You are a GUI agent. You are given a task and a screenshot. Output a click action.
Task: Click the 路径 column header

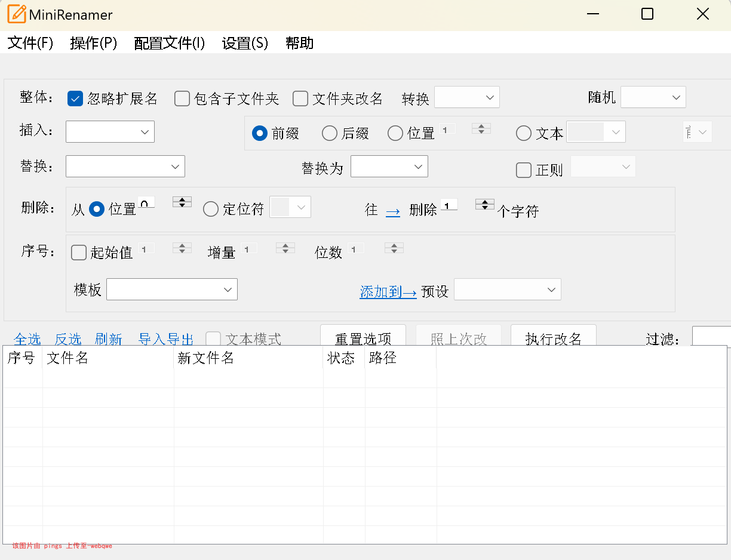tap(401, 358)
